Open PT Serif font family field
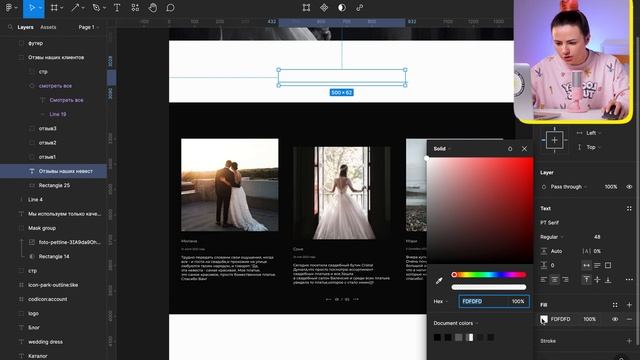 (x=549, y=223)
